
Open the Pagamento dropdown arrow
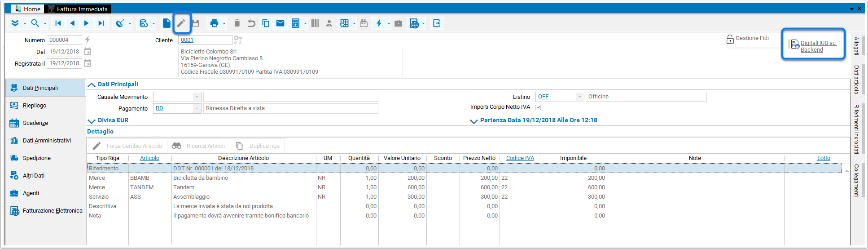coord(197,108)
